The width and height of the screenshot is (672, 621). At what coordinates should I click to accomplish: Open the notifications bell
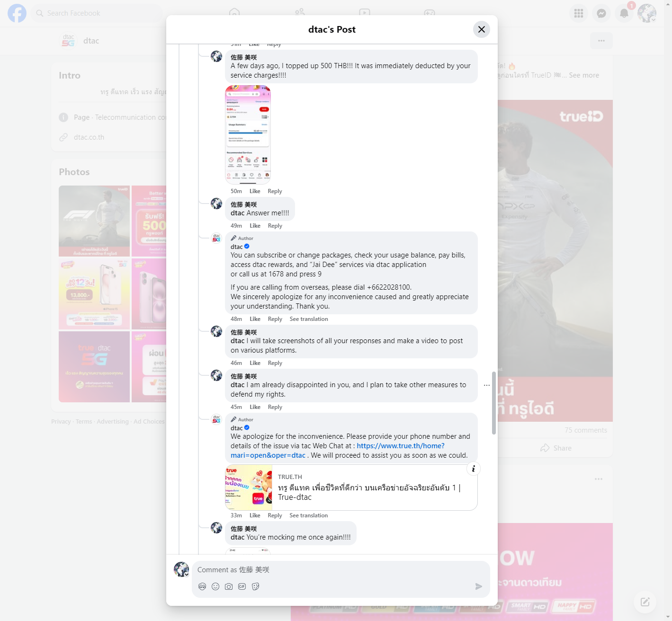[624, 13]
